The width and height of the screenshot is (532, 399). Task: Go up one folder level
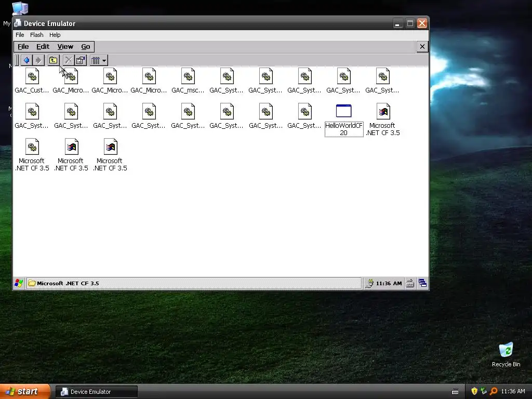[54, 60]
